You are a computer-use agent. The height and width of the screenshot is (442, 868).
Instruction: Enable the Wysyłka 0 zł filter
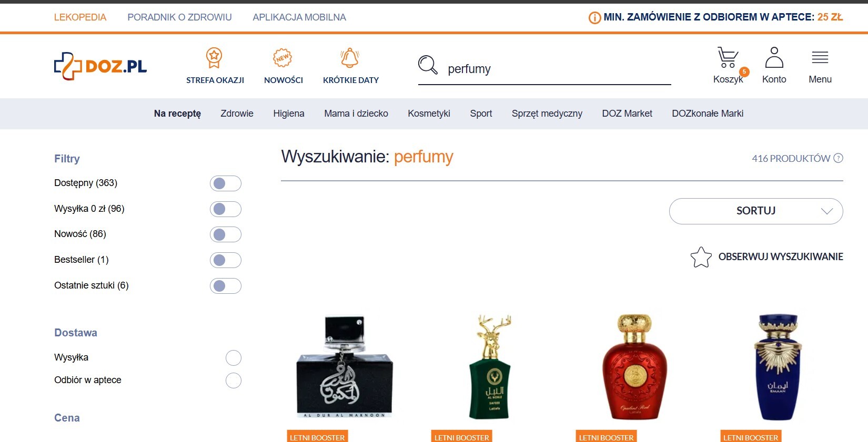click(226, 209)
